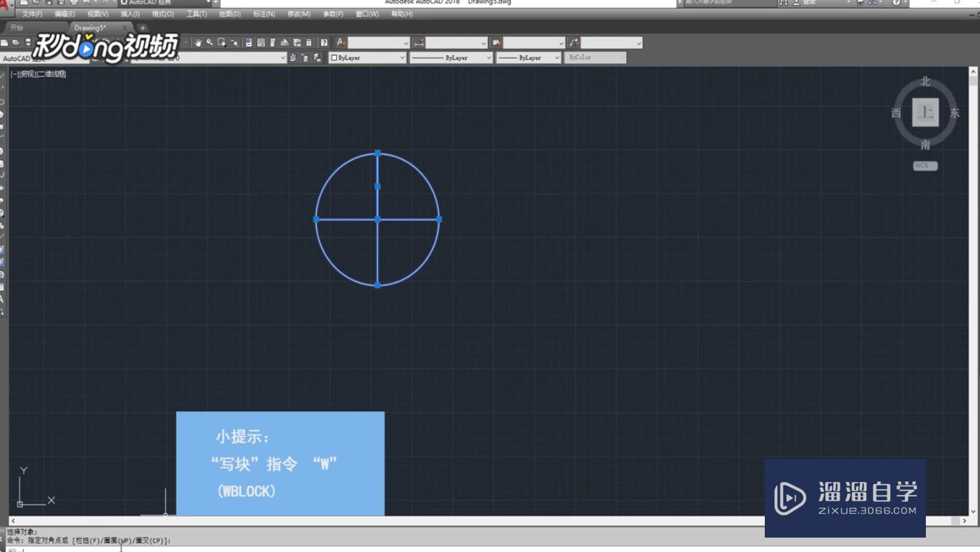Open the 格式(O) menu
980x552 pixels.
[163, 14]
